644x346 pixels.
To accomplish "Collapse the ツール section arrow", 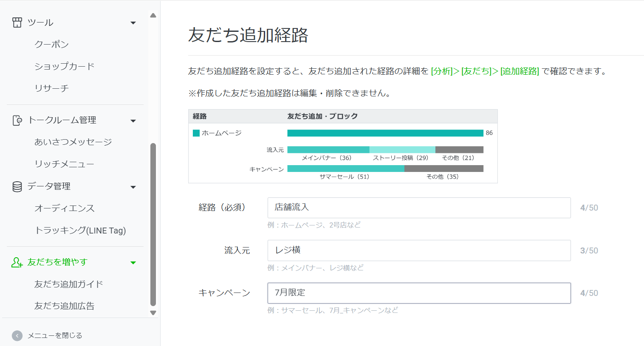I will (133, 23).
